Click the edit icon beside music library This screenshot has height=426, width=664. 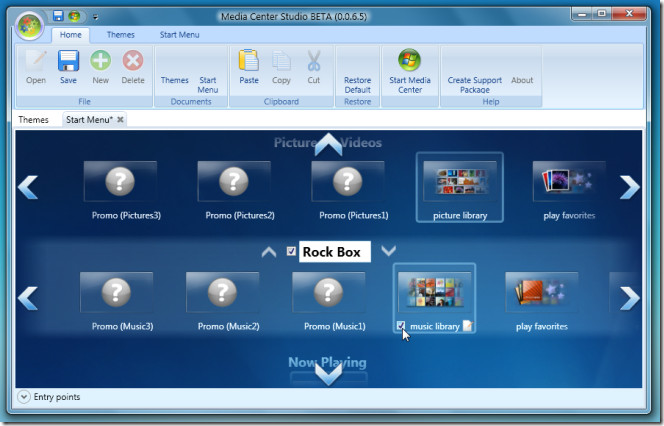click(x=468, y=326)
